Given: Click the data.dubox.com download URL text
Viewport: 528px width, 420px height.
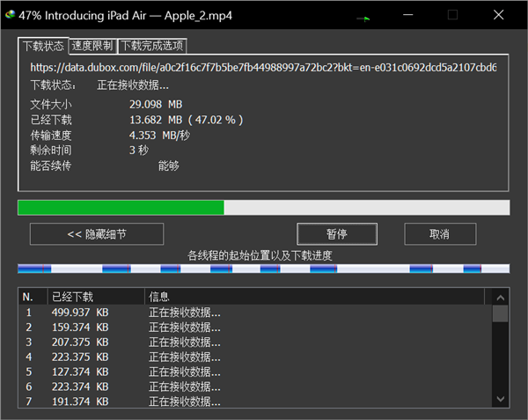Looking at the screenshot, I should 263,68.
